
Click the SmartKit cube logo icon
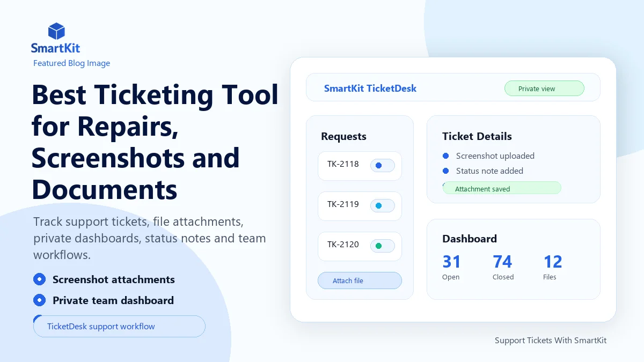[x=56, y=31]
